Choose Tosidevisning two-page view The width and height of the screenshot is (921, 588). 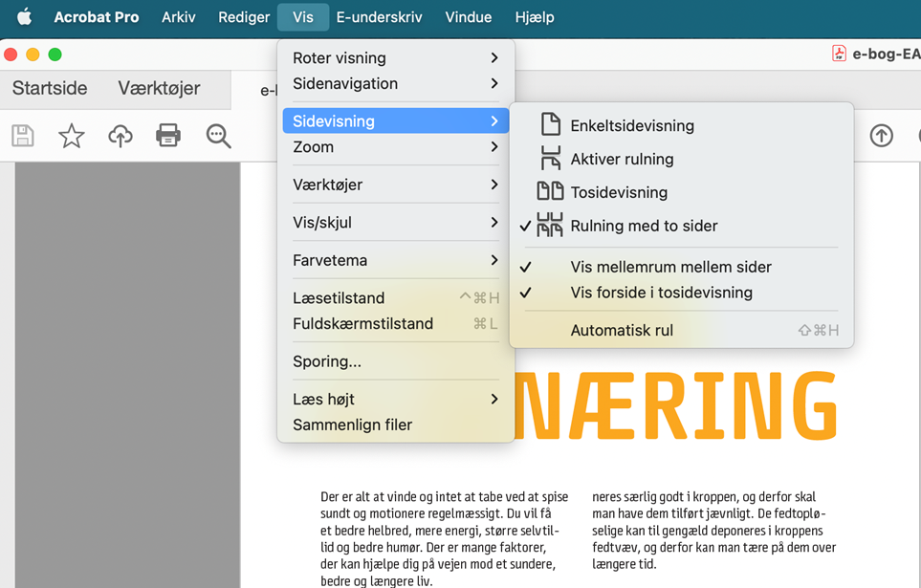[x=619, y=192]
